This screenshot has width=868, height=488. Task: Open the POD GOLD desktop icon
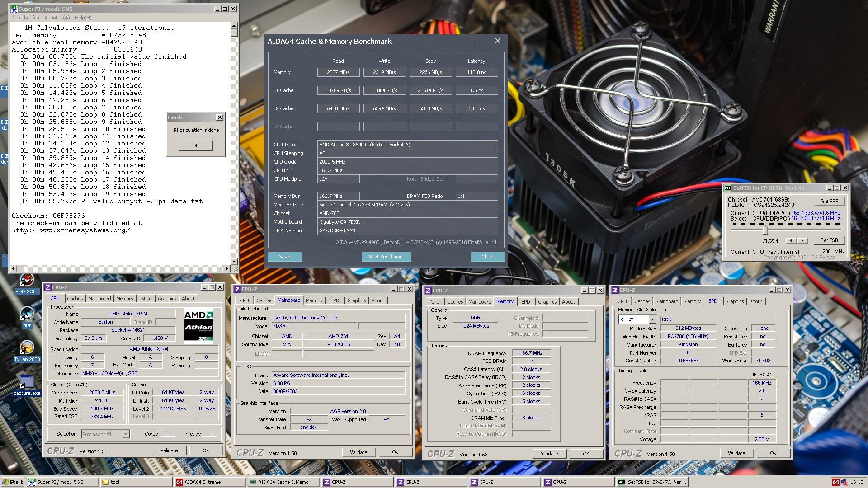point(27,284)
